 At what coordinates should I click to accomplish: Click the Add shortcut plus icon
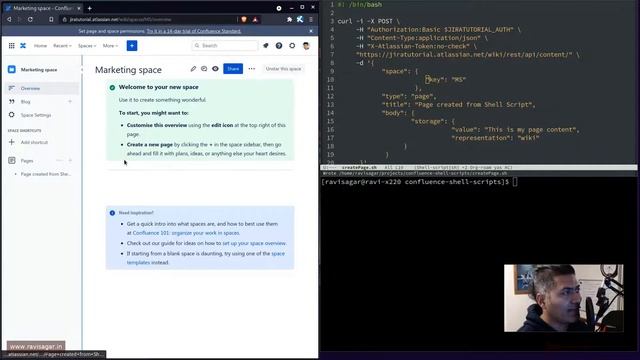point(12,142)
